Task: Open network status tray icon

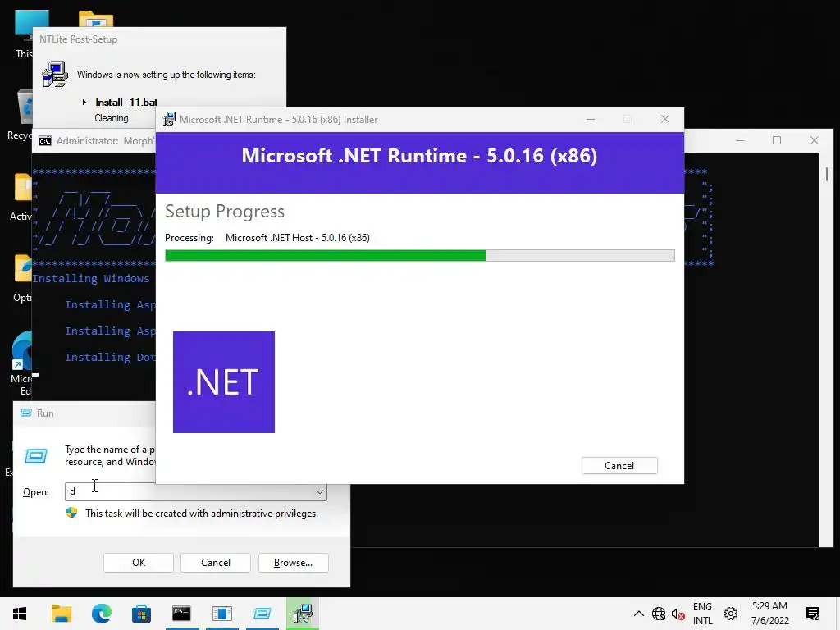Action: click(x=659, y=614)
